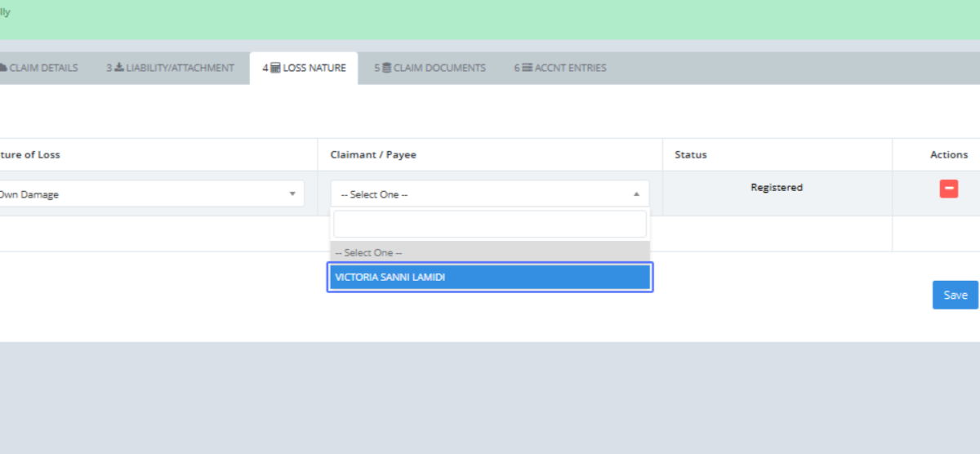The image size is (980, 454).
Task: Click the database icon on Claim Documents tab
Action: tap(386, 68)
